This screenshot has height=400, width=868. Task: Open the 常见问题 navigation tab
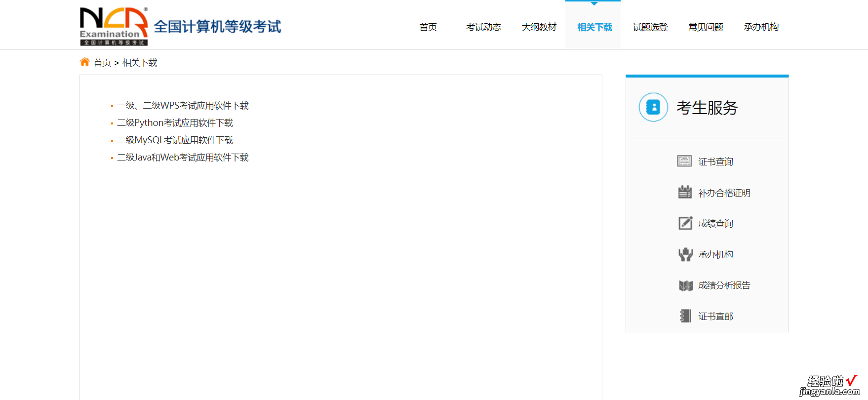[x=706, y=27]
